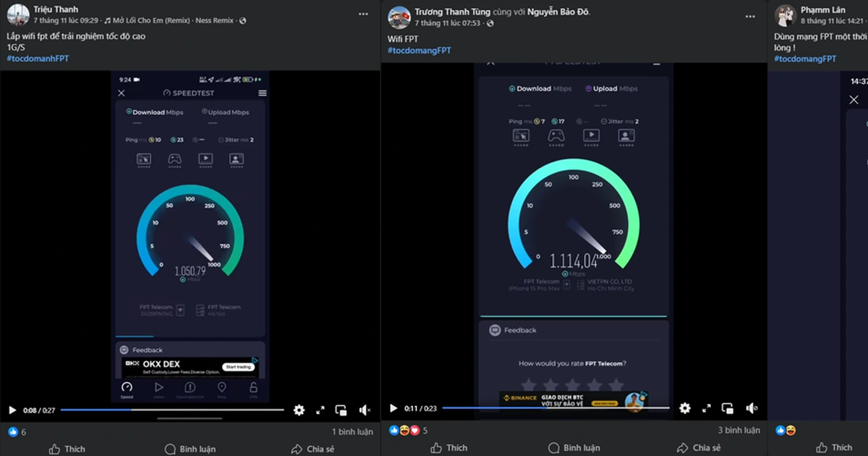Click Thích button on Phạmm Lân's post

835,447
